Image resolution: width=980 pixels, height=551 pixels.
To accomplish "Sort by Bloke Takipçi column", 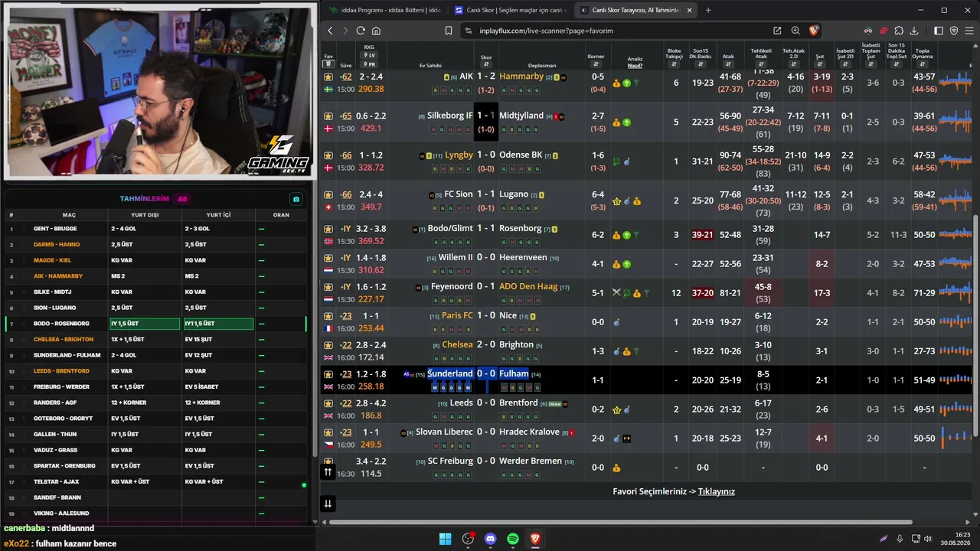I will (674, 65).
